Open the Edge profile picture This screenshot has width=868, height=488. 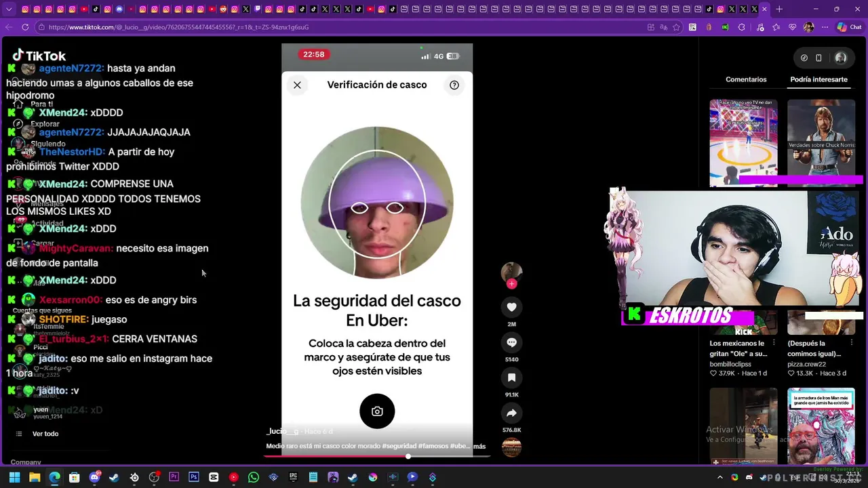pos(808,27)
